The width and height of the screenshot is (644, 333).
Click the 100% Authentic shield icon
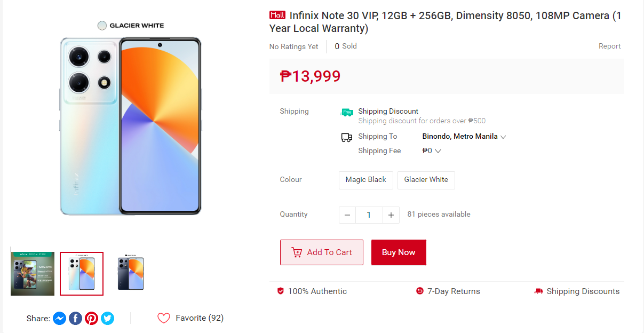coord(281,291)
